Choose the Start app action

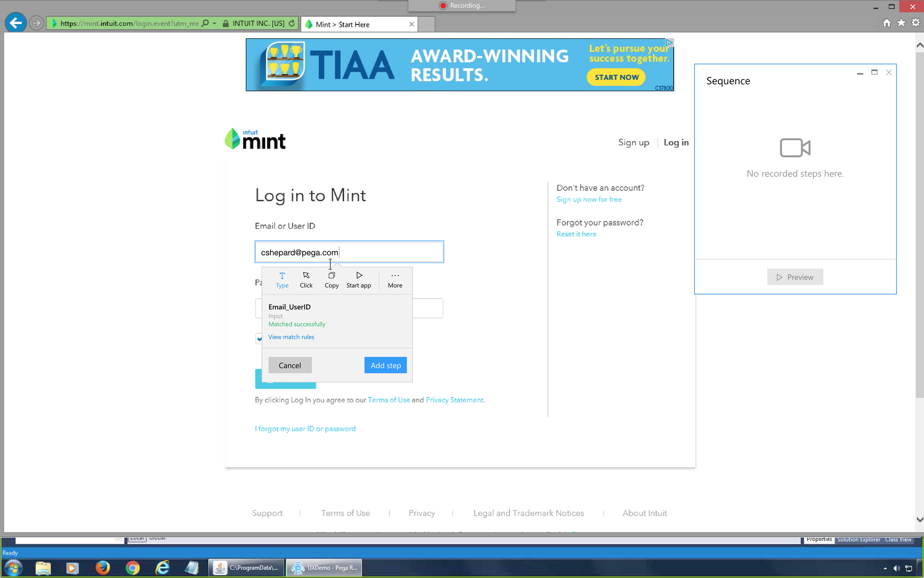pos(359,280)
